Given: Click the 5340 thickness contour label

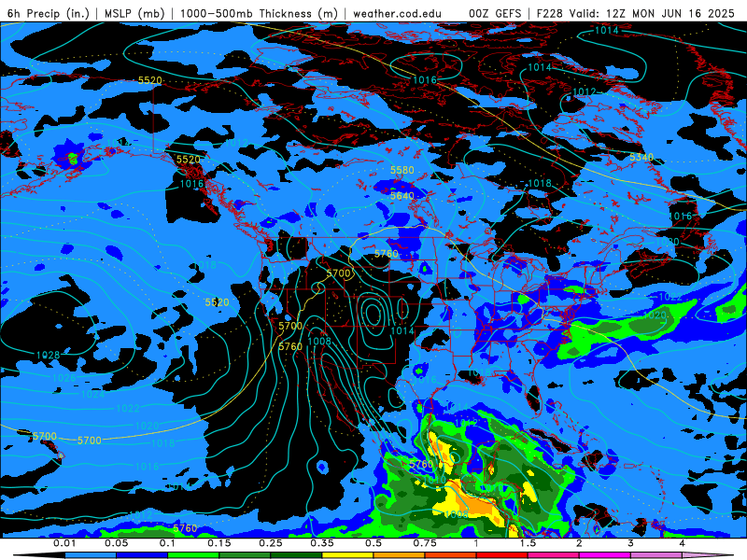Looking at the screenshot, I should tap(641, 157).
